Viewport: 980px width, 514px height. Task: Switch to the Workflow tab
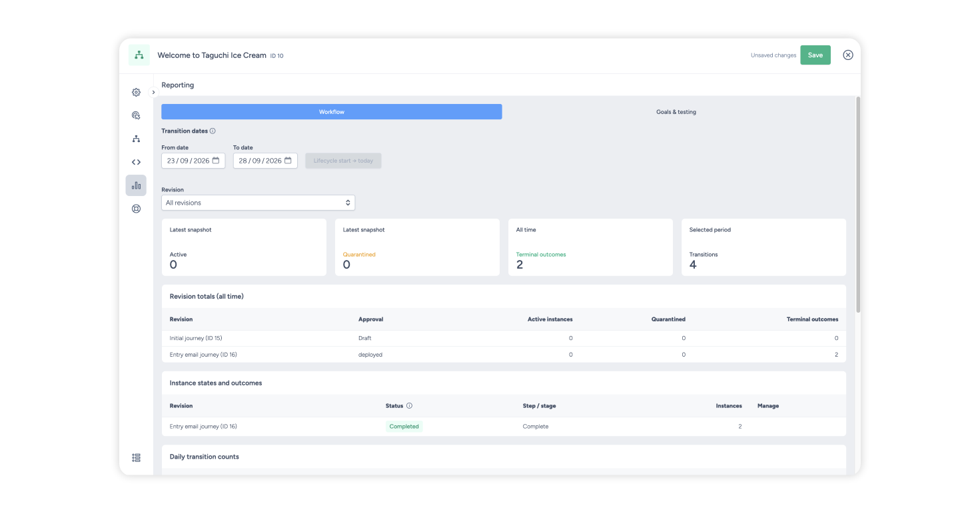click(332, 112)
